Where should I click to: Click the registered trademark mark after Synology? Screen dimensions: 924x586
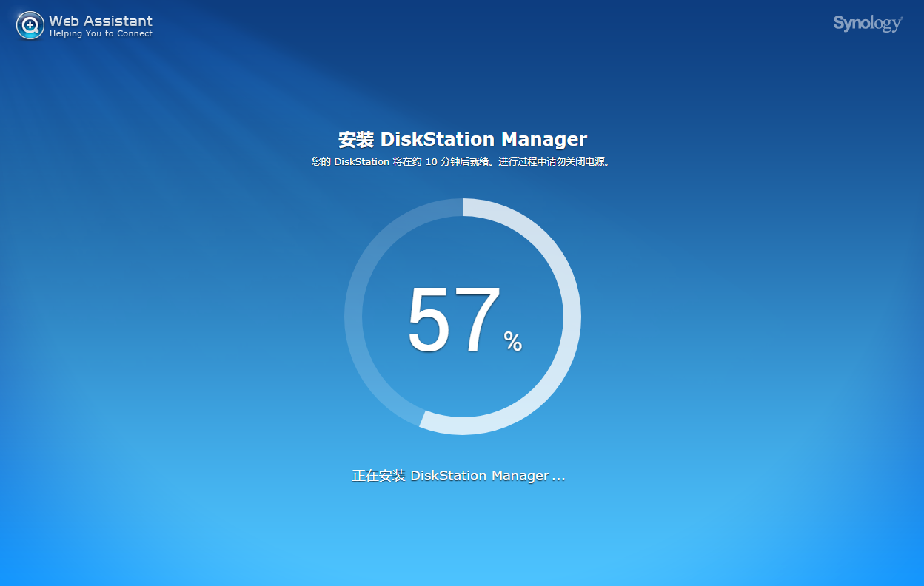[x=901, y=18]
